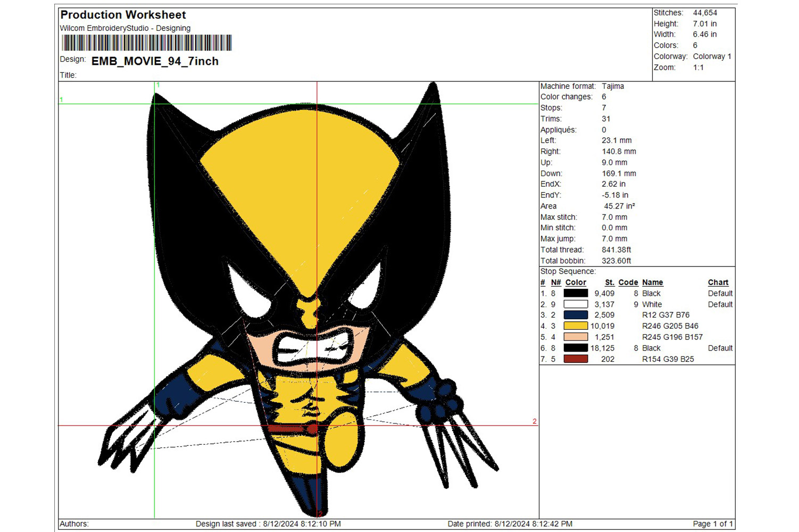Click the red-brown swatch in row 7
This screenshot has height=532, width=799.
tap(576, 359)
